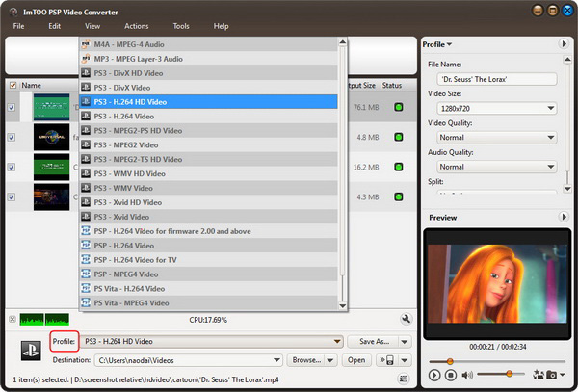
Task: Select PSP - MPEG4 Video profile
Action: (x=208, y=274)
